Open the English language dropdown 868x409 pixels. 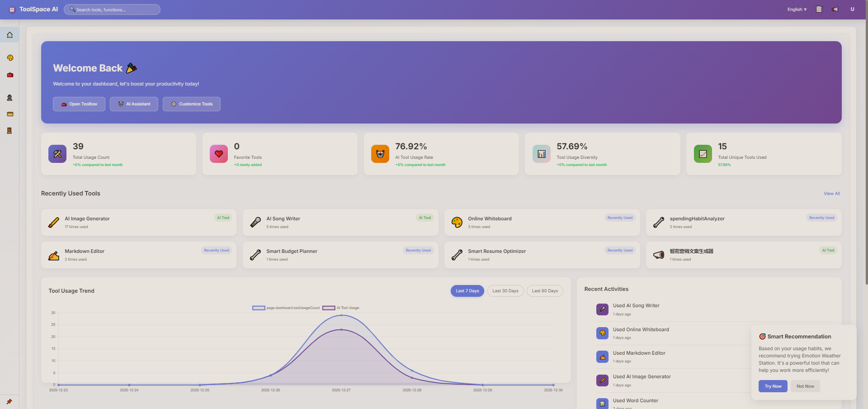[x=797, y=9]
